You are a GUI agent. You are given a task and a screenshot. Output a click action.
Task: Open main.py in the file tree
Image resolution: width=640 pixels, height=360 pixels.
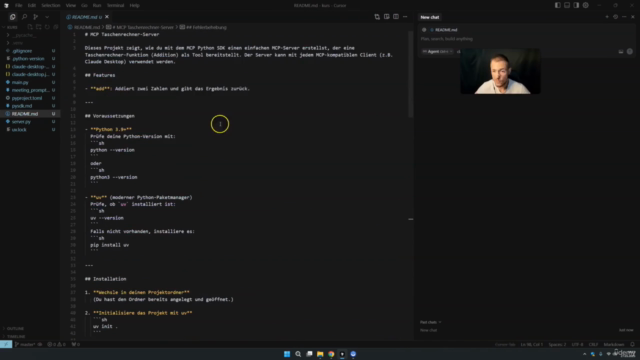[20, 82]
